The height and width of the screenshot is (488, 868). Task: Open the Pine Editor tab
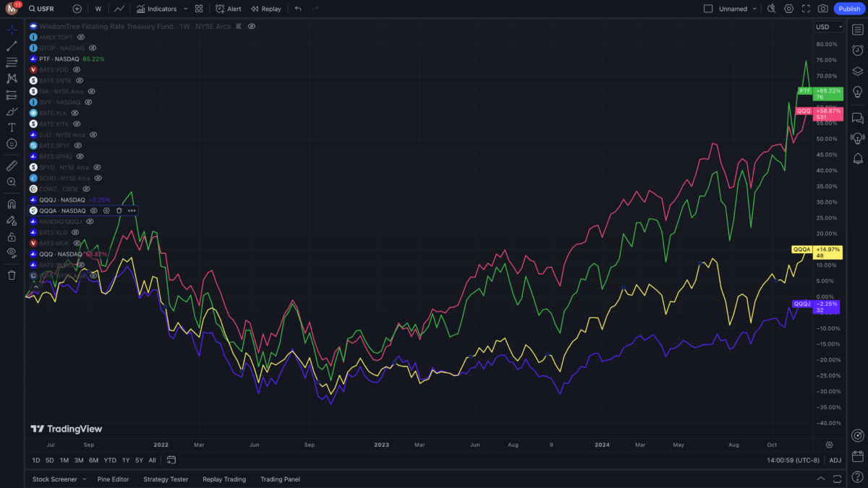click(113, 479)
